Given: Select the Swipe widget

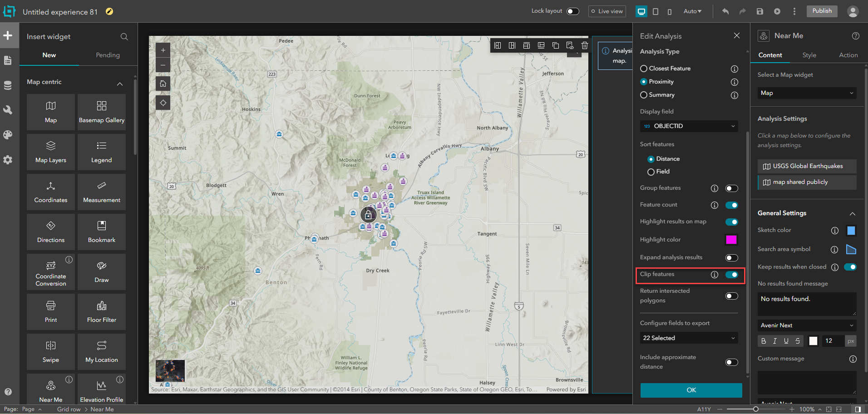Looking at the screenshot, I should coord(51,352).
